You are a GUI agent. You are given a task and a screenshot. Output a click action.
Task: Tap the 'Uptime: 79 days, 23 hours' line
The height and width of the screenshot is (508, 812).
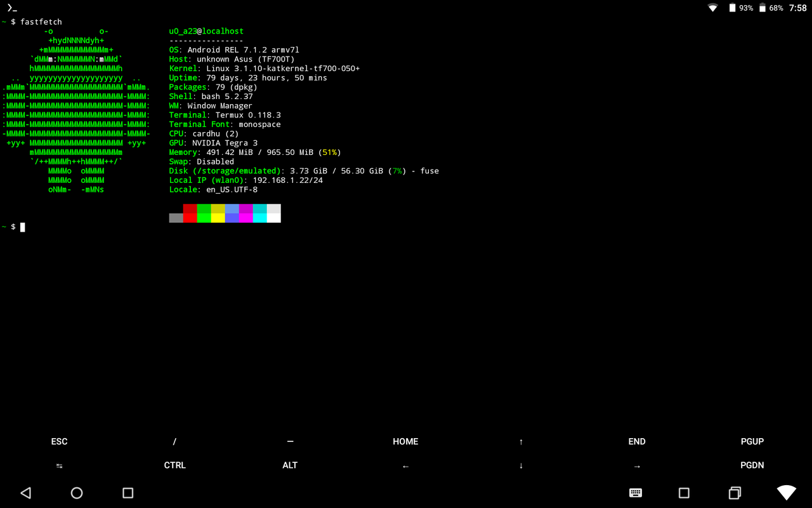tap(248, 77)
